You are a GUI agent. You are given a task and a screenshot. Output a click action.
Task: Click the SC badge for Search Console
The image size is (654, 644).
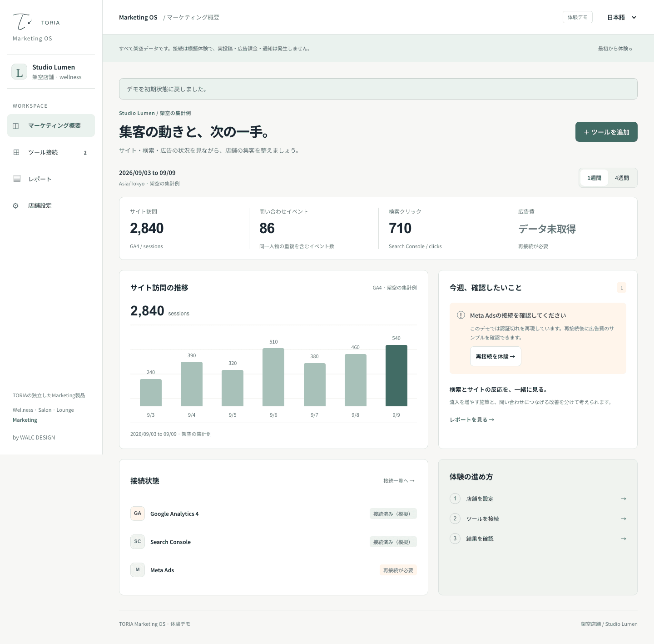pos(138,542)
